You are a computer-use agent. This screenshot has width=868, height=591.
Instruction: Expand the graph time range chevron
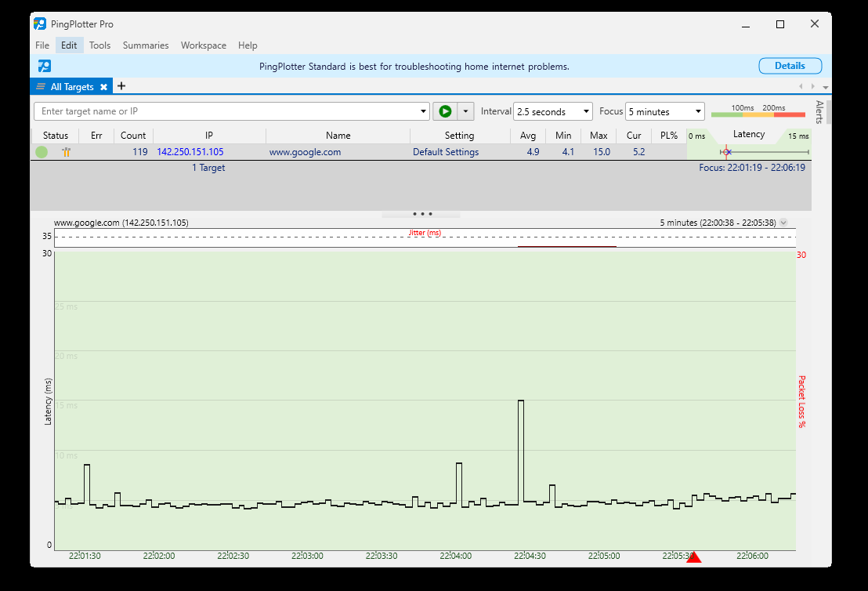pyautogui.click(x=784, y=223)
